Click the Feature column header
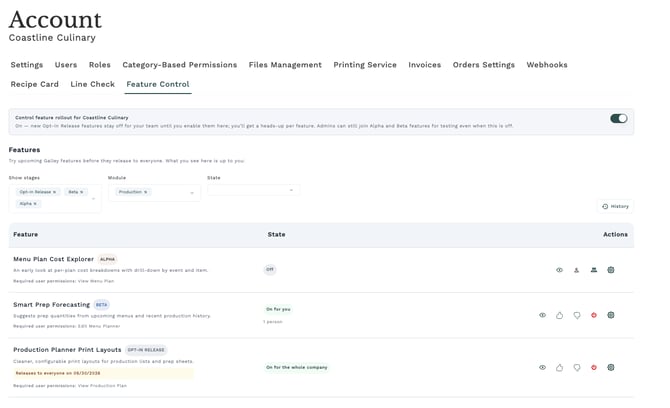The width and height of the screenshot is (670, 408). tap(26, 235)
